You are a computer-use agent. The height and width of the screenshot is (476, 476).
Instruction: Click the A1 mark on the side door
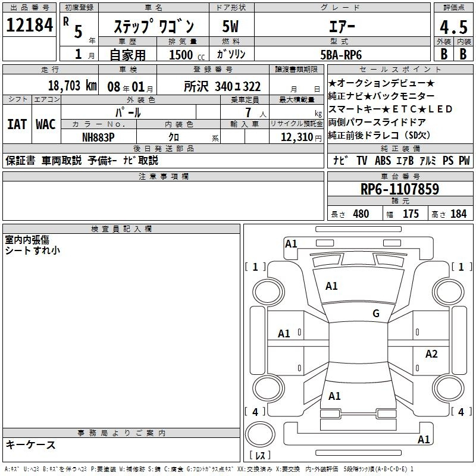coord(284,334)
